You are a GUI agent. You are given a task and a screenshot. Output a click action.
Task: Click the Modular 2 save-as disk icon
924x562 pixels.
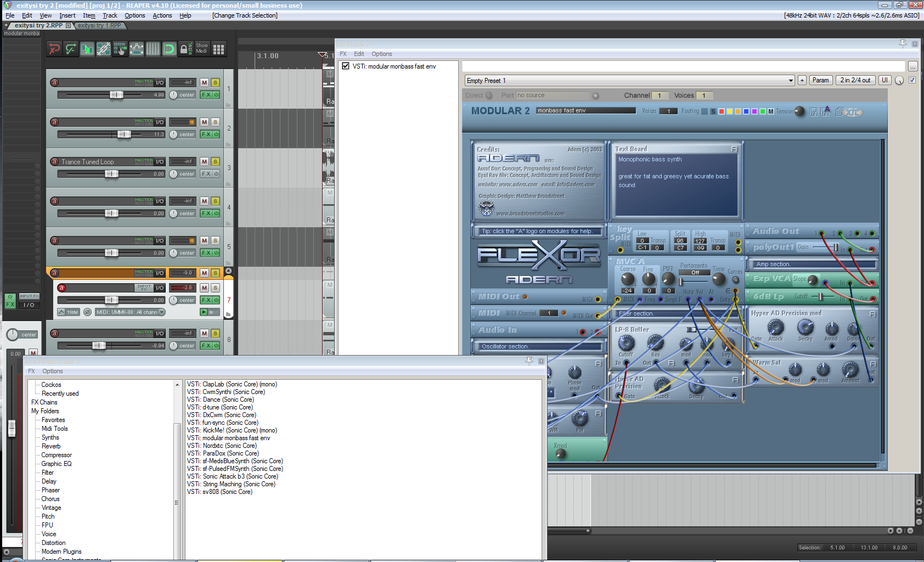(826, 111)
